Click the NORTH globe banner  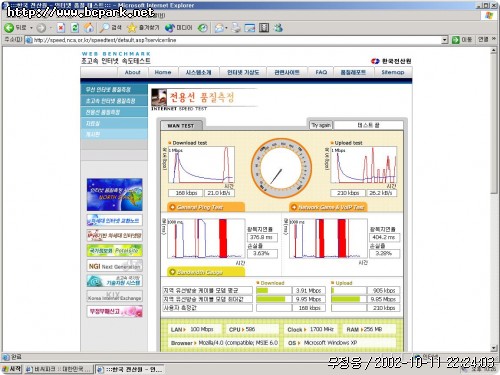pos(114,195)
